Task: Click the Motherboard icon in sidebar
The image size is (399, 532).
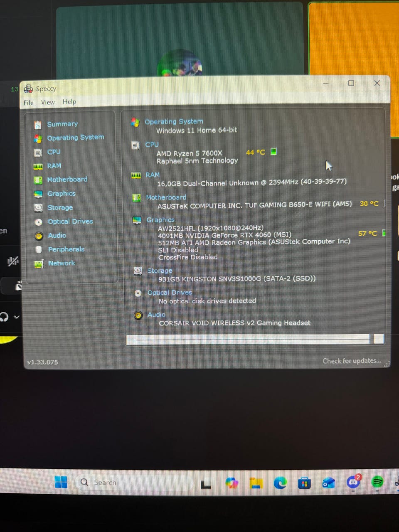Action: coord(38,180)
